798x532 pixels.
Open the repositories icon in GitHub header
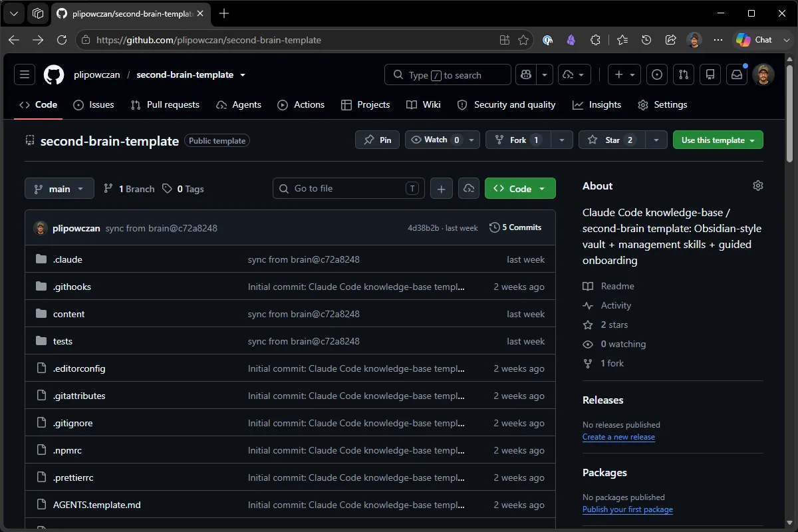710,75
